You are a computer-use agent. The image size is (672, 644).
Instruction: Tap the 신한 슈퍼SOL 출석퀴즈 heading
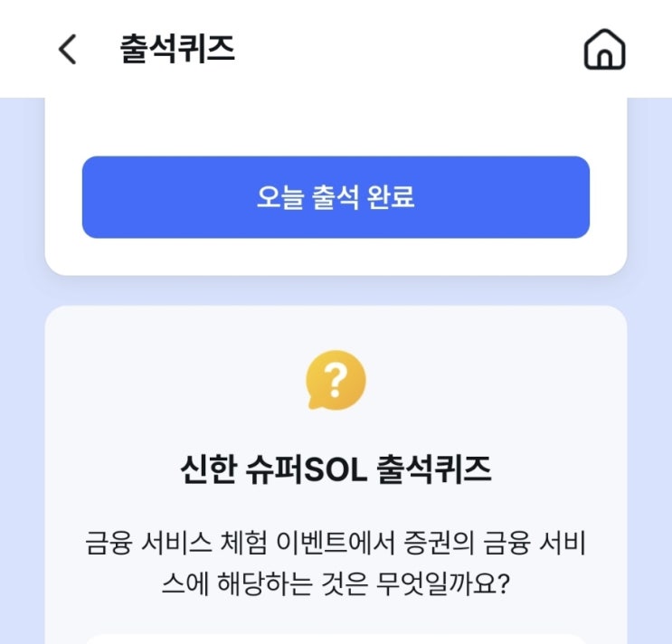coord(336,470)
